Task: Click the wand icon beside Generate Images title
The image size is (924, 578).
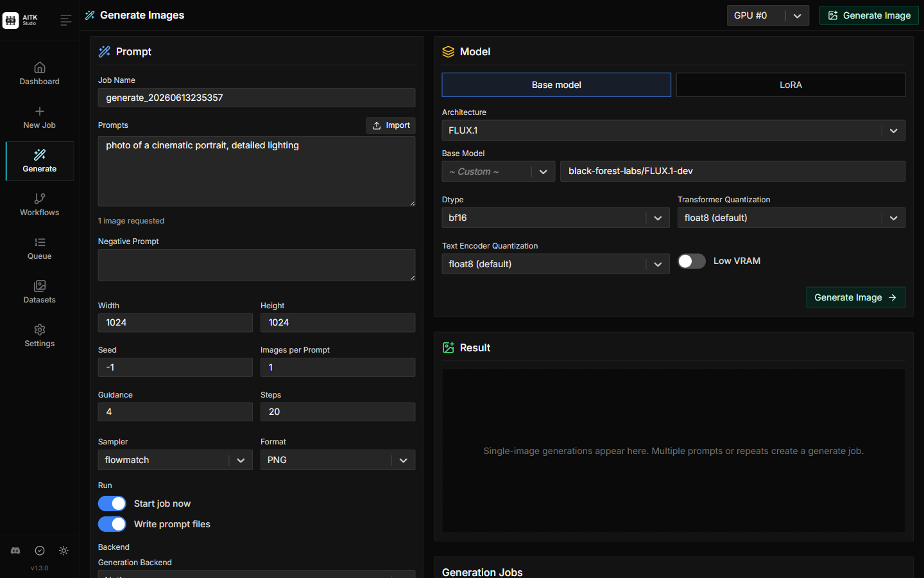Action: pos(90,15)
